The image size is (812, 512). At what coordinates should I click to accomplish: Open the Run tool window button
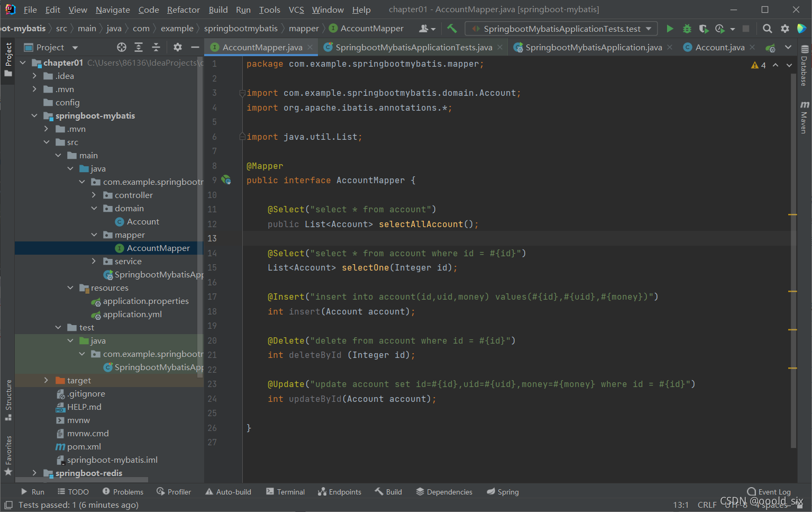32,492
